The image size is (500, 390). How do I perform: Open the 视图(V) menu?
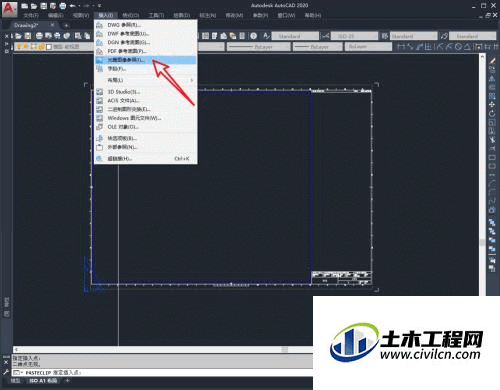click(x=81, y=15)
